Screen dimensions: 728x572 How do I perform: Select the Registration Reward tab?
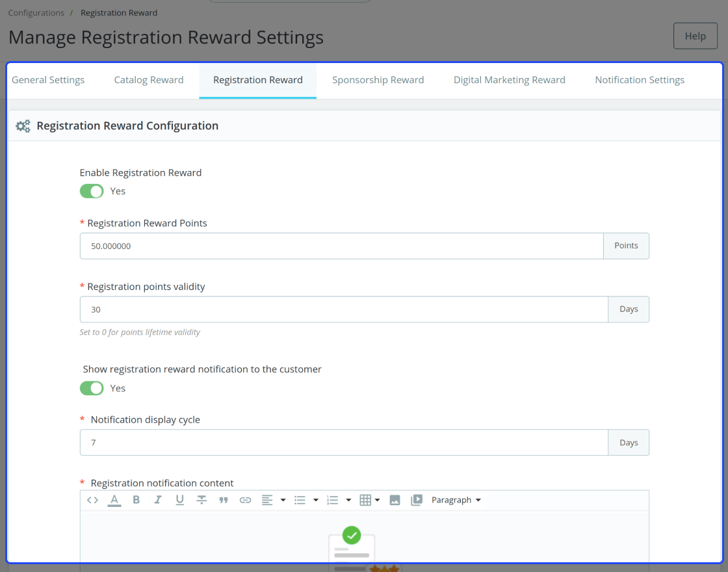coord(257,80)
